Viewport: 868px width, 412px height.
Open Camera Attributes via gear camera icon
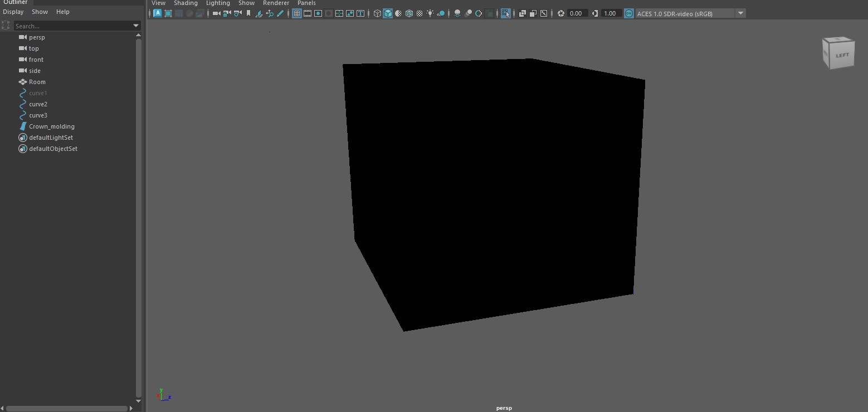pyautogui.click(x=238, y=13)
